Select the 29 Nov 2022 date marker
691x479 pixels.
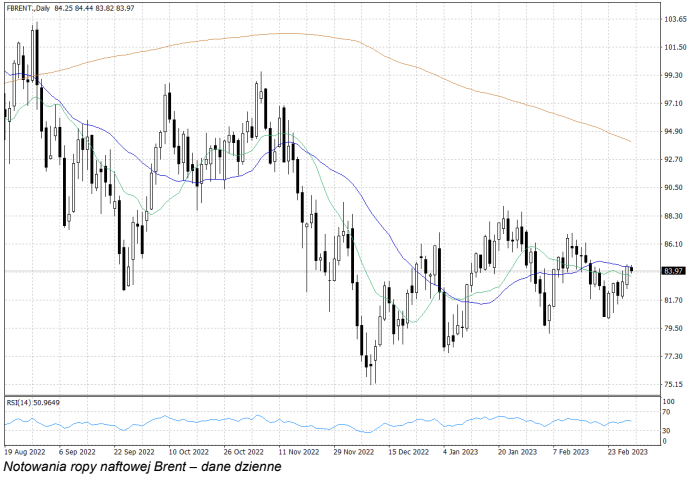pos(353,451)
